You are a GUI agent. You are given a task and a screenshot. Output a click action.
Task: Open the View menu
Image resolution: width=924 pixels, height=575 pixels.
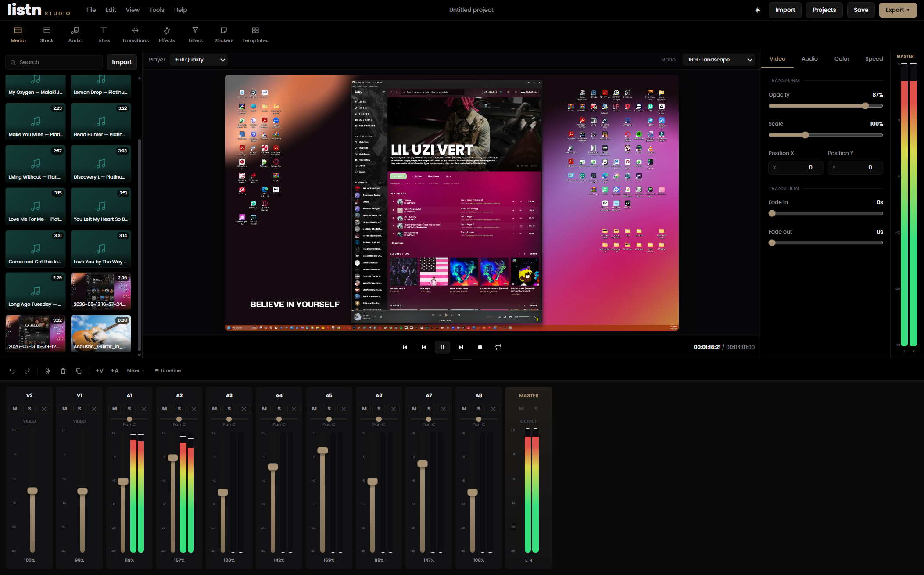tap(133, 10)
